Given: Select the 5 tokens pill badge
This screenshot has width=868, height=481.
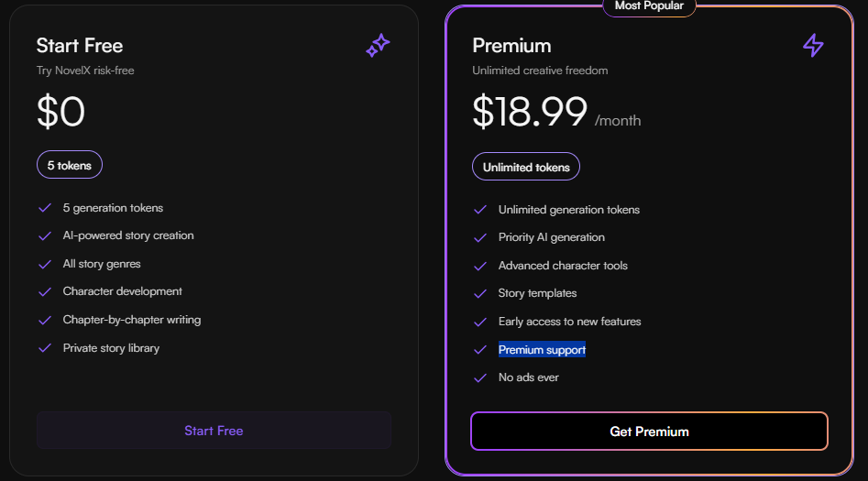Looking at the screenshot, I should point(69,165).
